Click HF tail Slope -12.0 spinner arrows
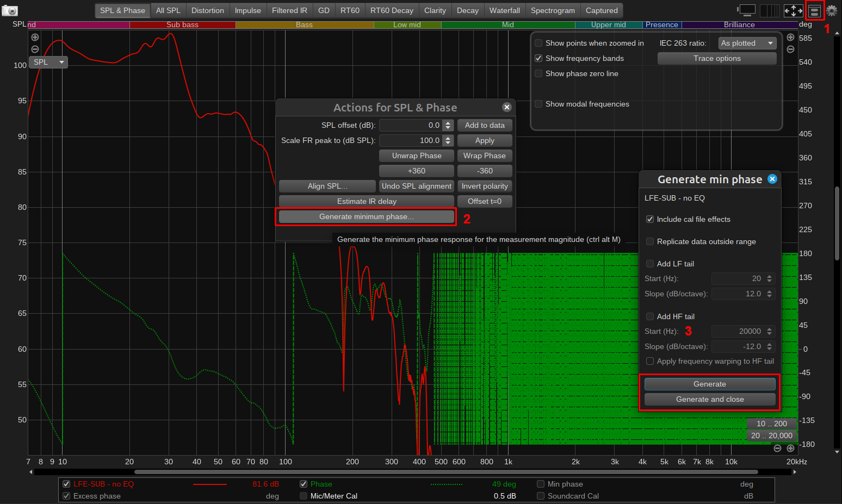The width and height of the screenshot is (842, 504). point(769,346)
